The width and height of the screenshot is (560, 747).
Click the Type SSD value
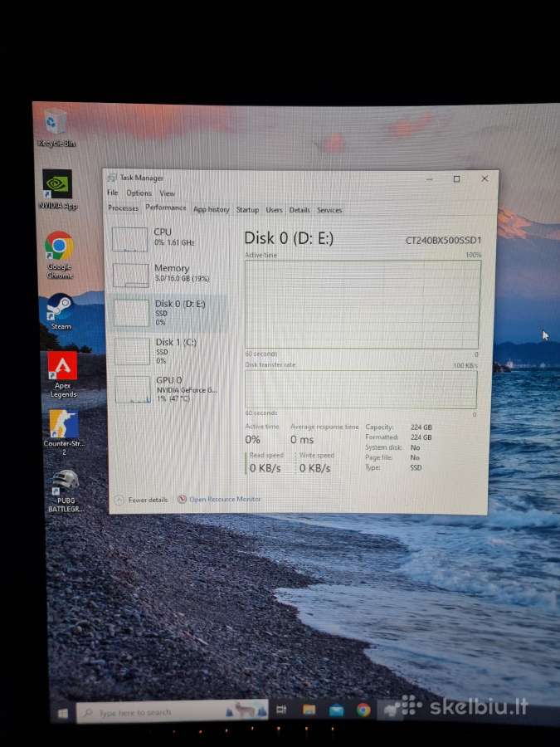[x=416, y=467]
